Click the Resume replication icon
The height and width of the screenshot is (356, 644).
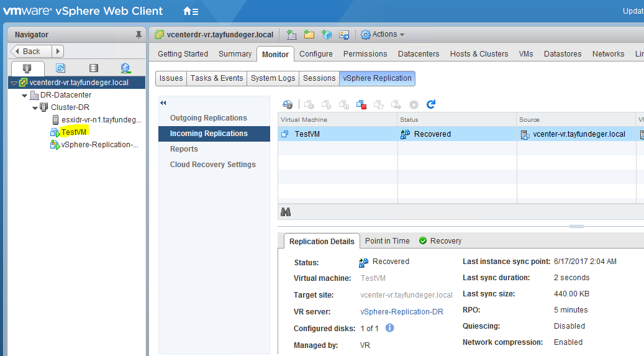point(327,104)
